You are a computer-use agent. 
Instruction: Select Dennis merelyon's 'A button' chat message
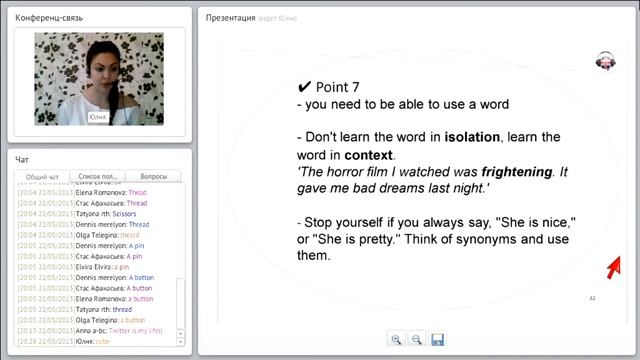pos(86,277)
